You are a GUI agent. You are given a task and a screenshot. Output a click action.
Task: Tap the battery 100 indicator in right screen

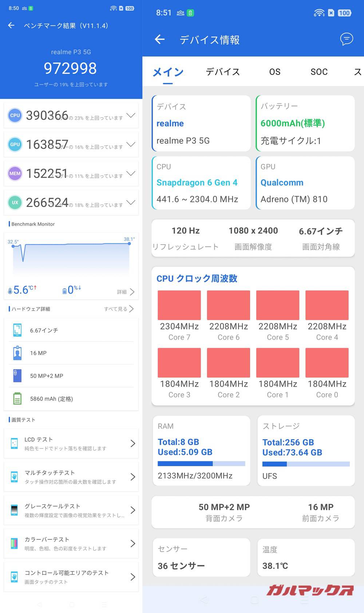coord(344,13)
